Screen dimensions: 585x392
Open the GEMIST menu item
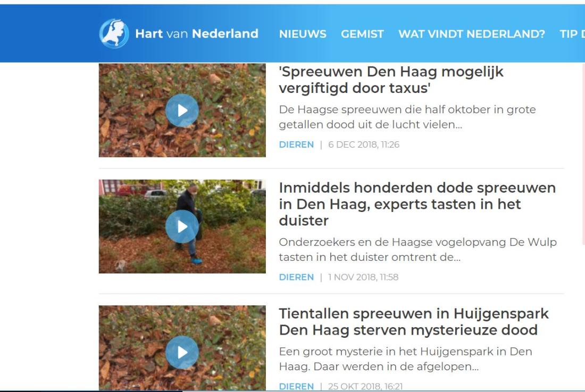tap(362, 34)
